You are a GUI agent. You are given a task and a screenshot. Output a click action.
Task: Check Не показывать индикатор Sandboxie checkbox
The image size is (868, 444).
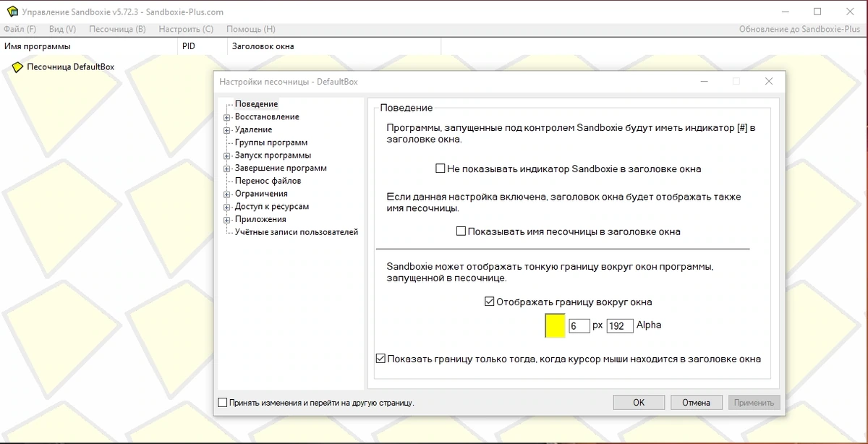tap(440, 168)
